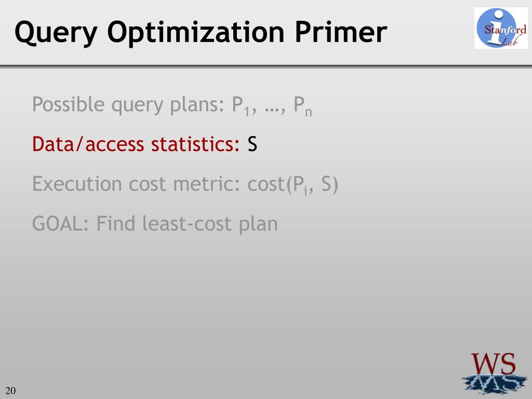The width and height of the screenshot is (532, 399).
Task: Click the Stanford InfoLab logo
Action: pos(501,28)
